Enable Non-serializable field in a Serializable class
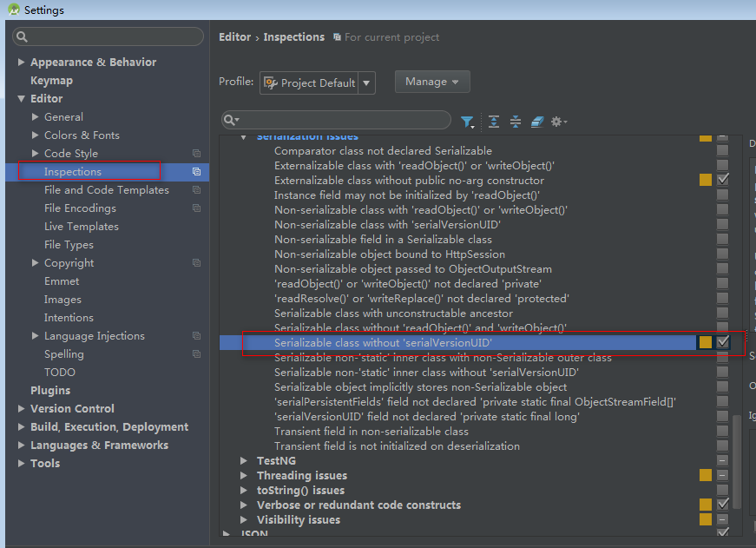 click(722, 240)
